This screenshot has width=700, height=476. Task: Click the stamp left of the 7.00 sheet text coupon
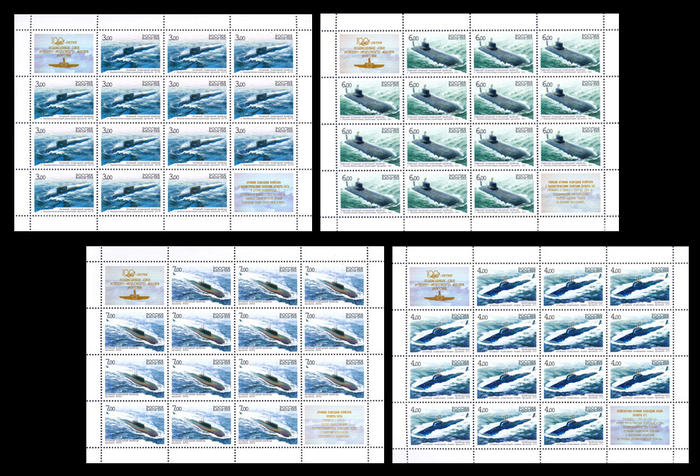[x=268, y=426]
